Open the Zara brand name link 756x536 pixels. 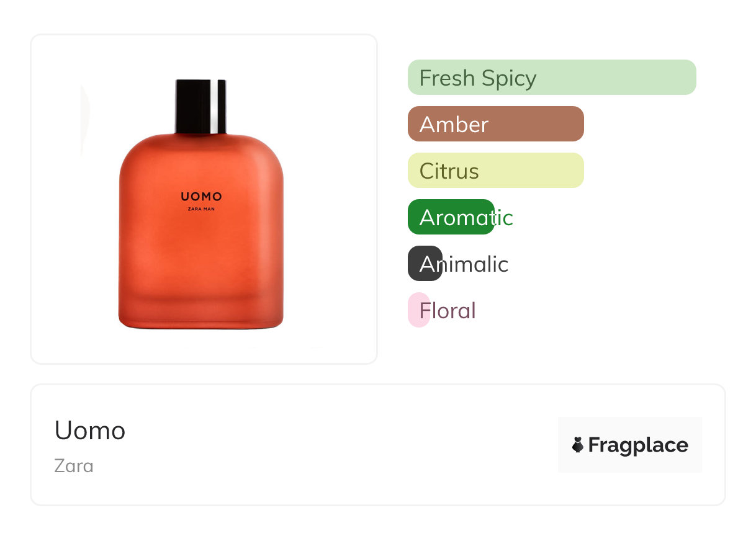(x=74, y=466)
